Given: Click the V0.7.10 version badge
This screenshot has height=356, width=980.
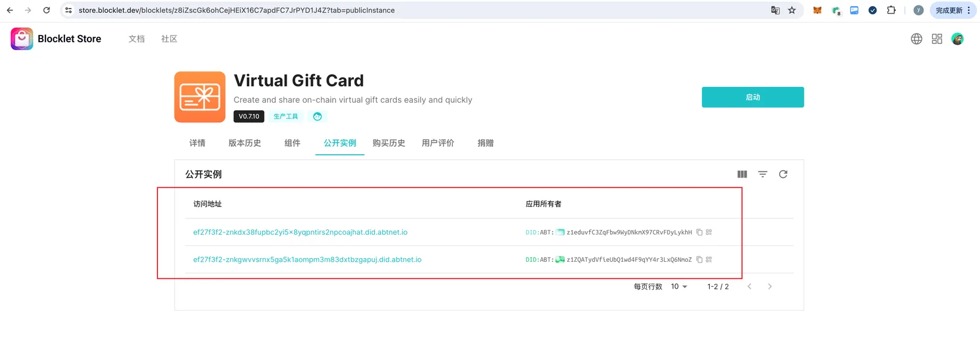Looking at the screenshot, I should pyautogui.click(x=249, y=116).
